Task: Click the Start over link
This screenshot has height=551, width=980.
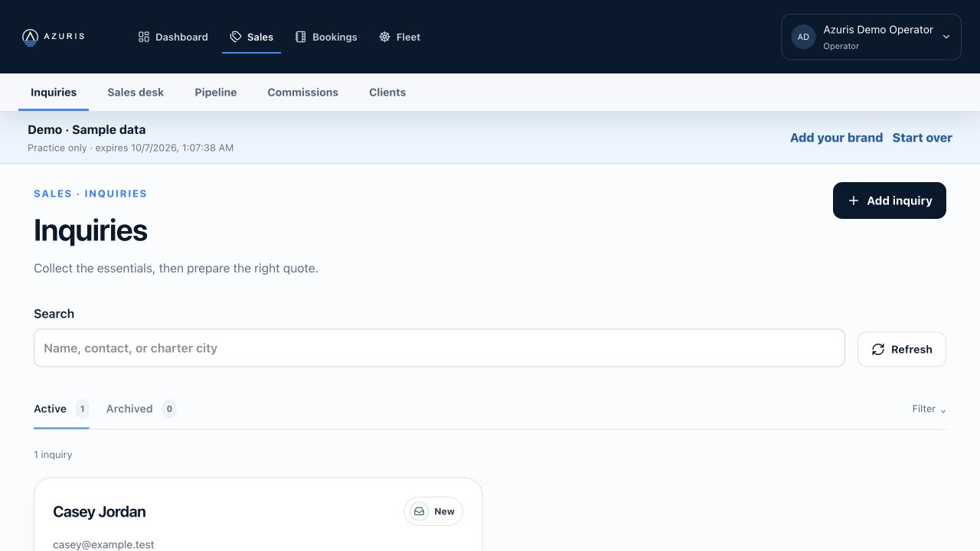Action: (922, 138)
